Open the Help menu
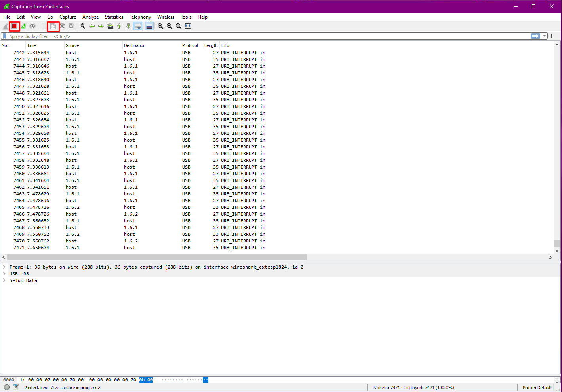Image resolution: width=562 pixels, height=392 pixels. pos(202,17)
